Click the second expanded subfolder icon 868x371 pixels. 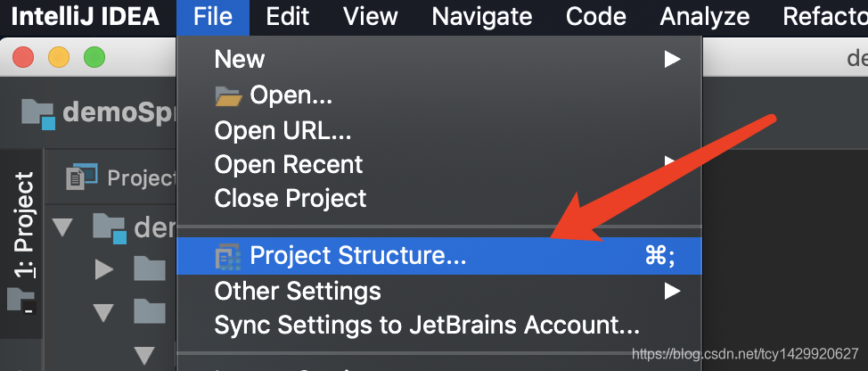click(x=150, y=311)
